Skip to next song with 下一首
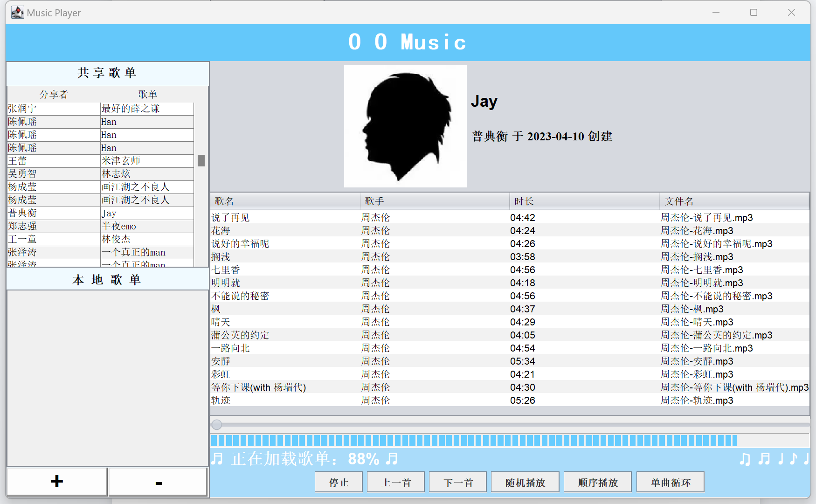 pos(457,482)
